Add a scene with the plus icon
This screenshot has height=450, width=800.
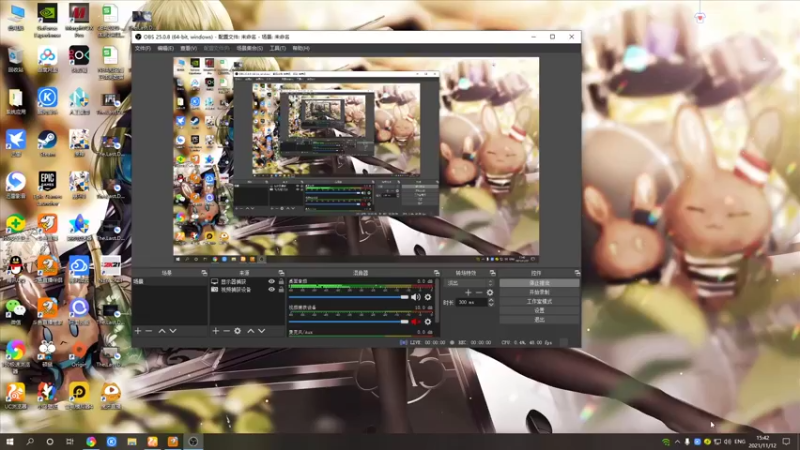[x=138, y=331]
